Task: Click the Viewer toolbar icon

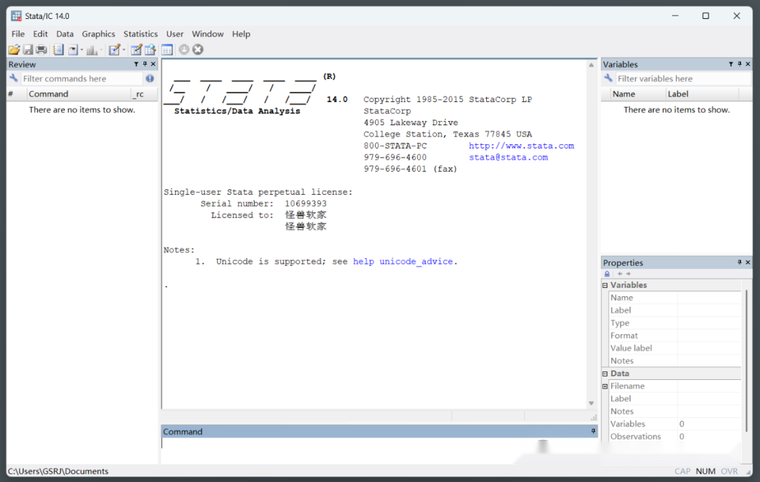Action: (73, 49)
